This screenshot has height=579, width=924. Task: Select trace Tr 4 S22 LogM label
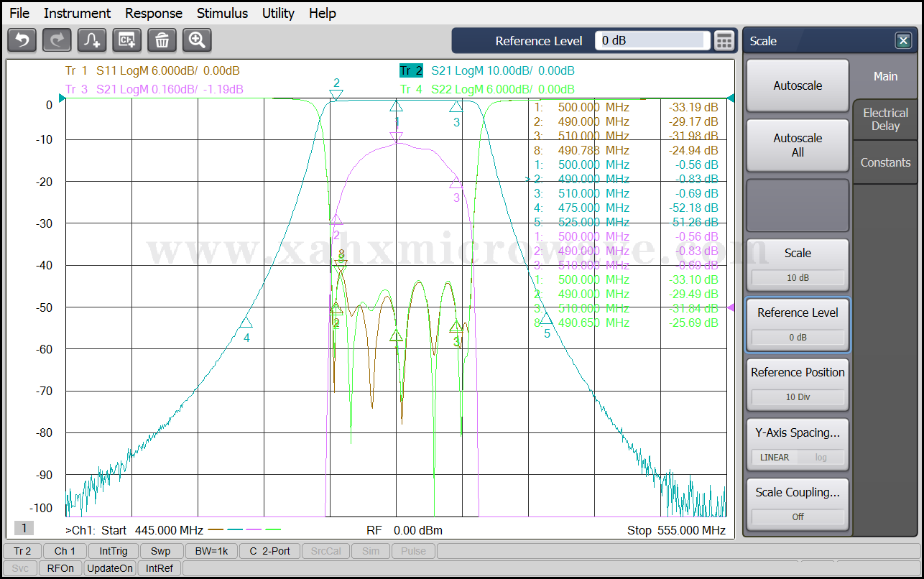(x=486, y=89)
